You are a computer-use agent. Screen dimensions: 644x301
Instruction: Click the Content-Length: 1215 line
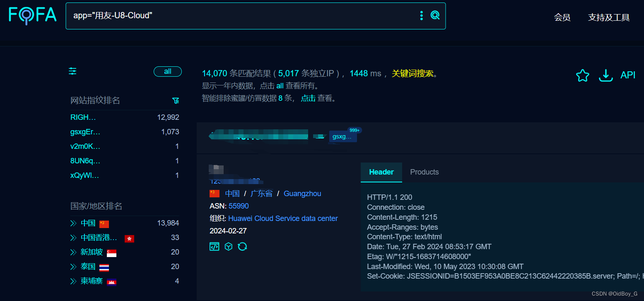click(402, 217)
